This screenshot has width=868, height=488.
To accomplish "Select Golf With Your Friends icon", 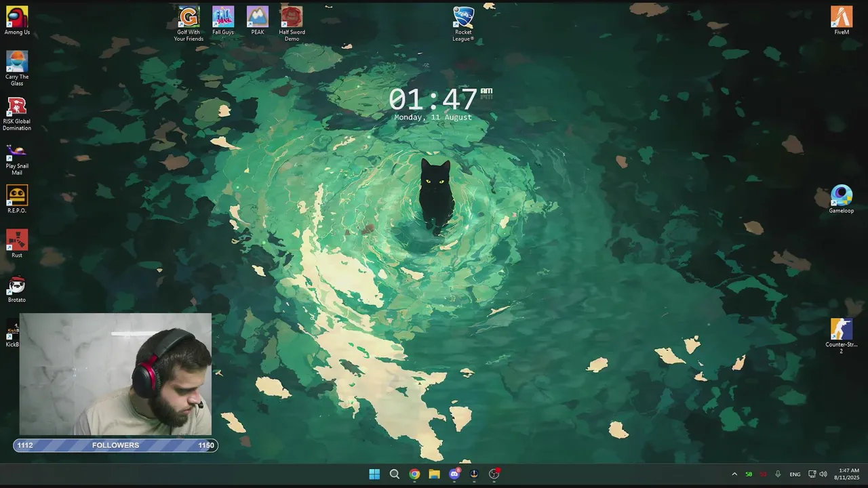I will click(x=189, y=24).
